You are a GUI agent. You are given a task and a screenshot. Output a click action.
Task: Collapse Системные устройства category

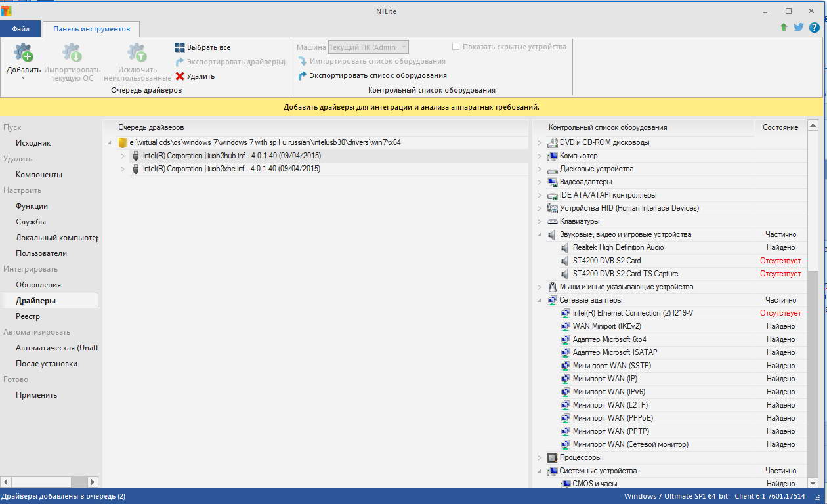click(540, 471)
